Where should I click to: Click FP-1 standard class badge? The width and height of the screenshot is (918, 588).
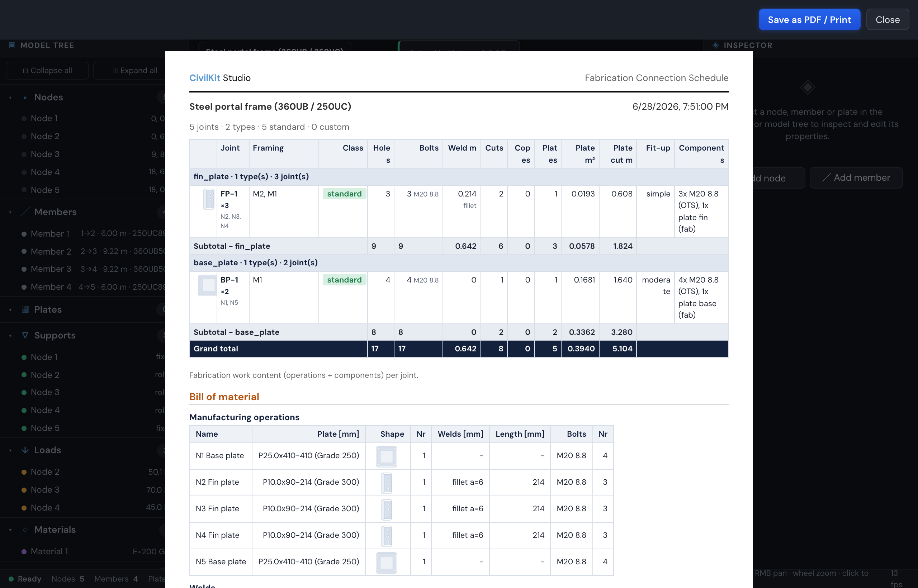pyautogui.click(x=345, y=194)
